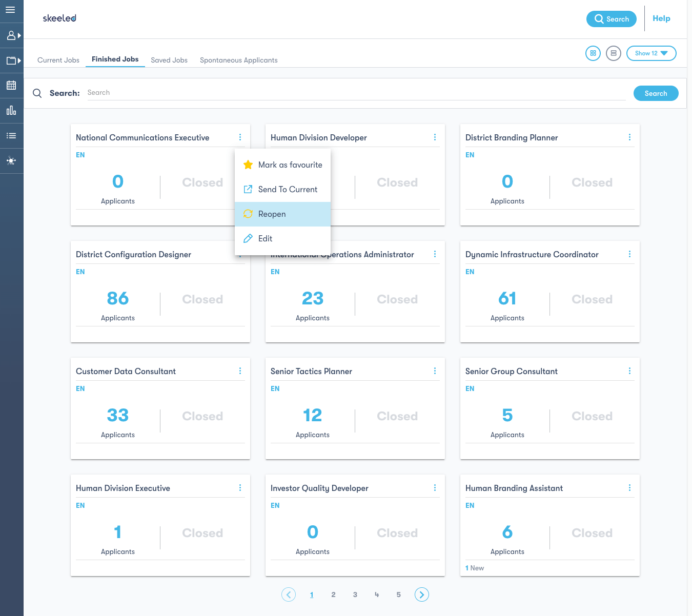Open the Show 12 dropdown

pyautogui.click(x=652, y=53)
